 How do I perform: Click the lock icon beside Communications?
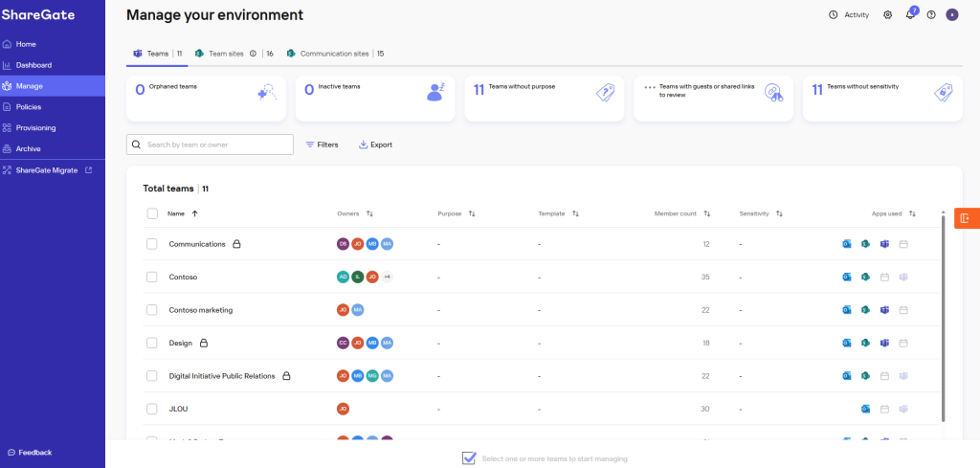(237, 244)
